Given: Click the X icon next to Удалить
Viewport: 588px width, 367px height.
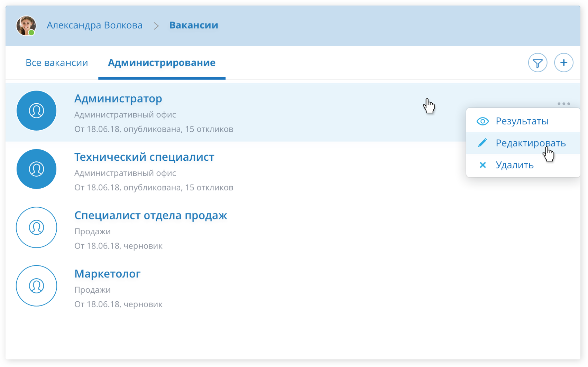Looking at the screenshot, I should pyautogui.click(x=483, y=165).
